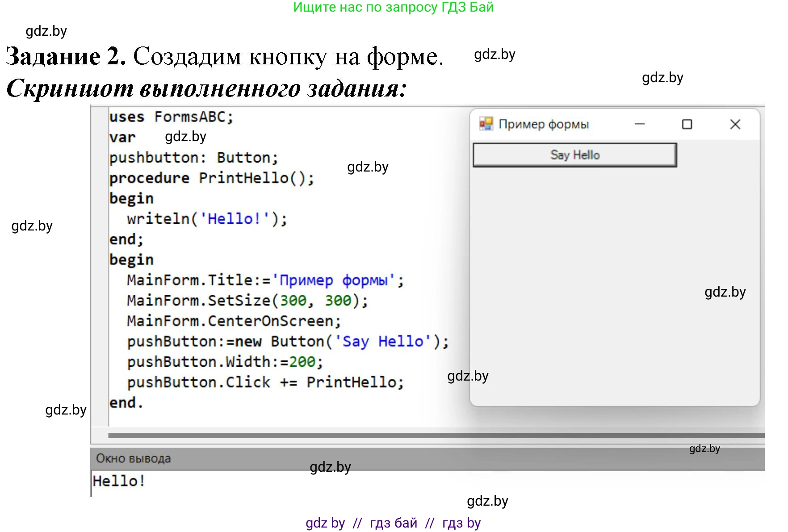
Task: Click the green ГДЗ Бай header text
Action: pos(393,7)
